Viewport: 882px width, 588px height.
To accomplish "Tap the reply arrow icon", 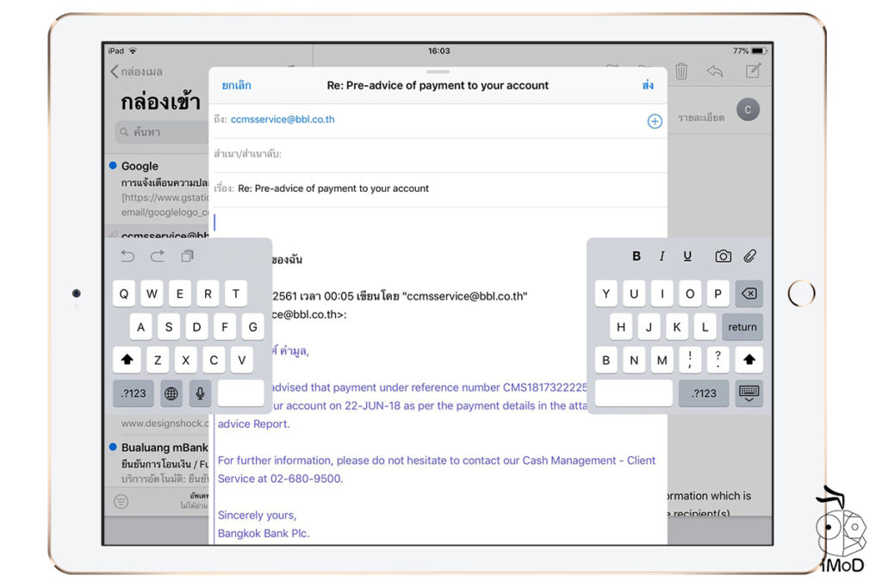I will pos(716,71).
